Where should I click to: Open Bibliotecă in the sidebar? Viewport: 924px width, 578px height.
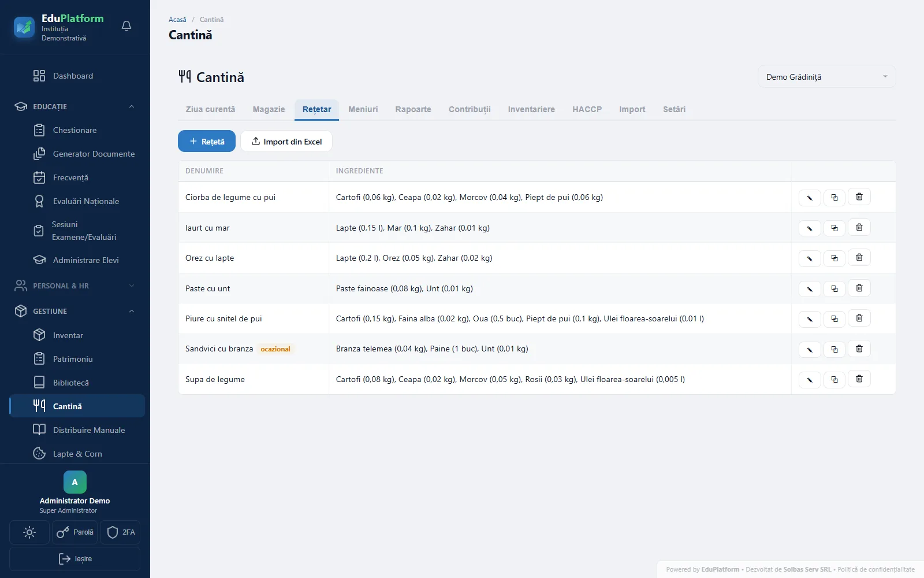77,383
